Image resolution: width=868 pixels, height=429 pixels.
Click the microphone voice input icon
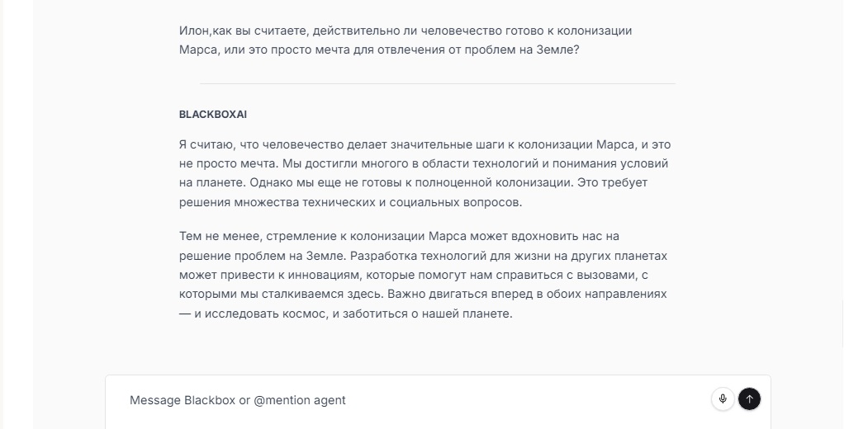coord(723,399)
